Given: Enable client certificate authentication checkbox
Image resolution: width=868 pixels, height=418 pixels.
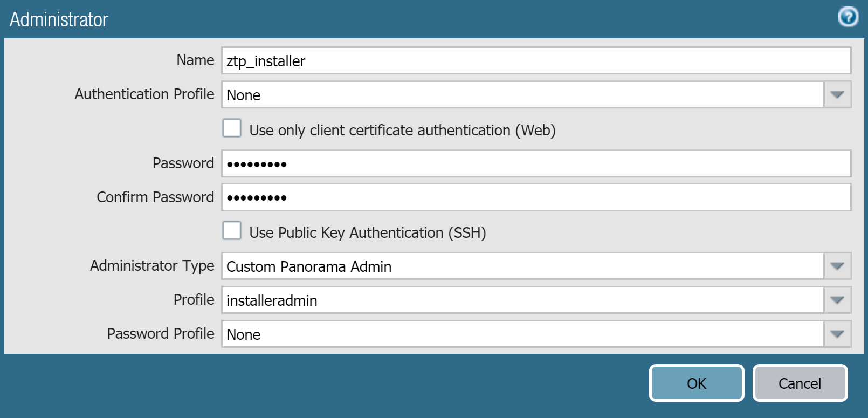Looking at the screenshot, I should [232, 128].
